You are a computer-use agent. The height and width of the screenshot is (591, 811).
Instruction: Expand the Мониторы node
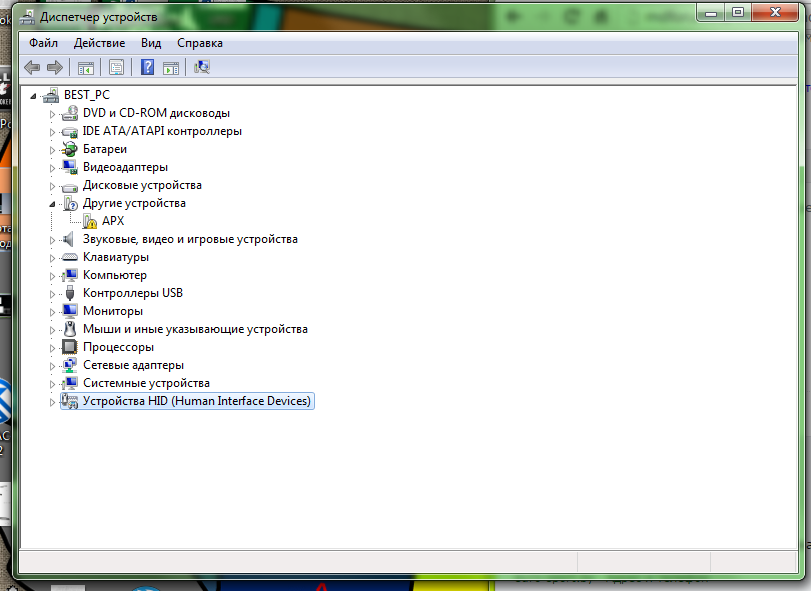(x=52, y=312)
